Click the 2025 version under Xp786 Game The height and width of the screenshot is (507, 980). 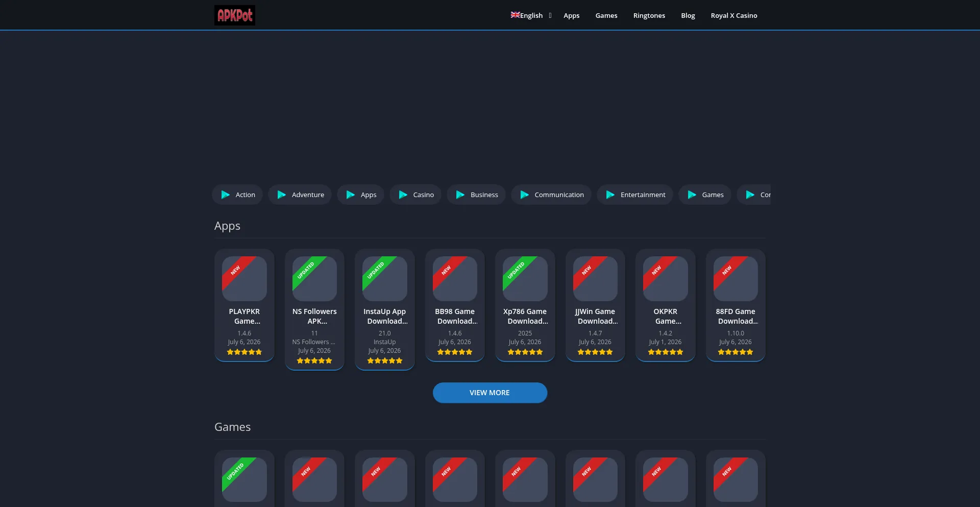click(525, 333)
